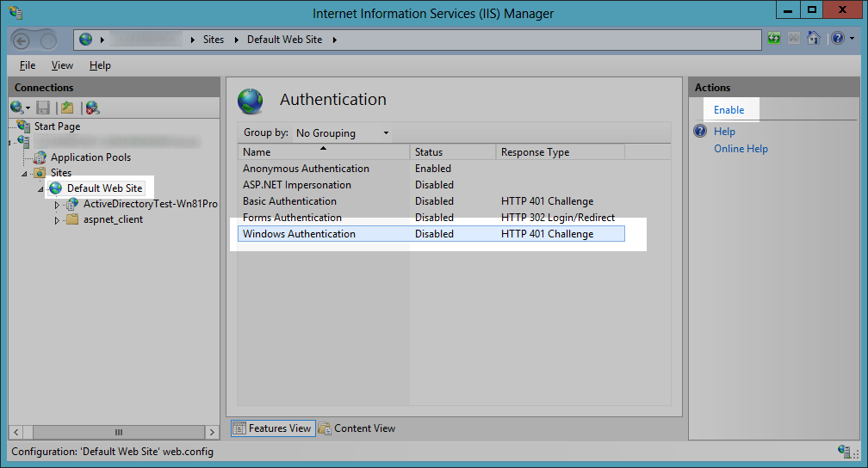Select the blurred server node icon
This screenshot has width=868, height=468.
point(23,142)
